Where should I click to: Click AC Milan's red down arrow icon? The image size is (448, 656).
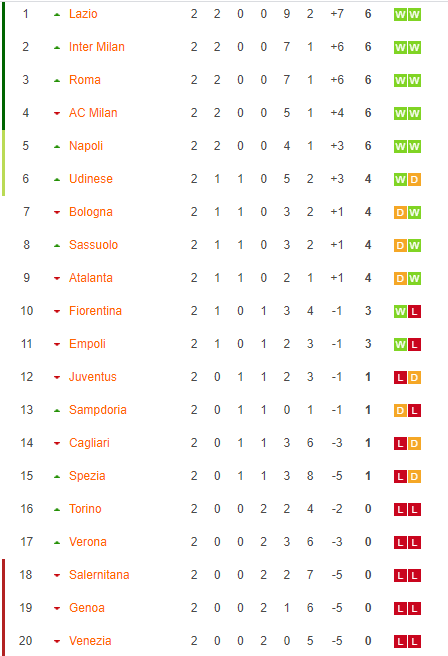[x=57, y=113]
